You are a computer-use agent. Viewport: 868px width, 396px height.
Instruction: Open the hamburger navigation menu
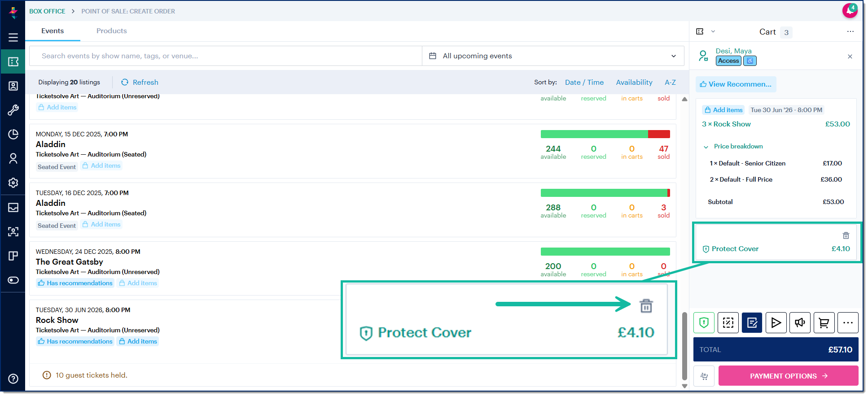coord(13,37)
